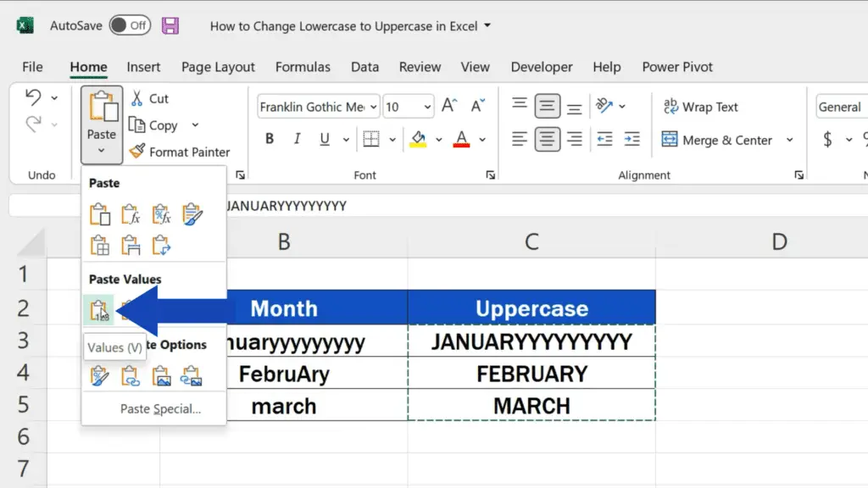
Task: Toggle Center horizontal alignment
Action: click(547, 139)
